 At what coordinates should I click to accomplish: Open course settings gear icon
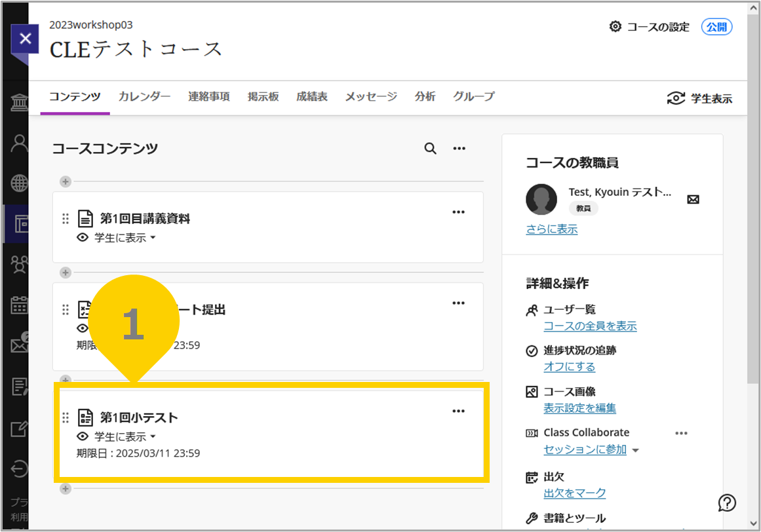[615, 27]
